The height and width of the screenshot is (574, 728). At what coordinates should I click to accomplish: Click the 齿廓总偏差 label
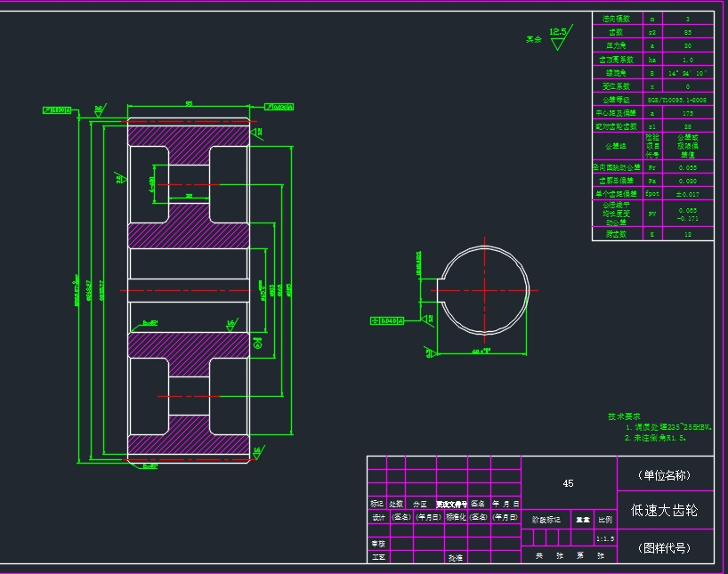(x=616, y=180)
